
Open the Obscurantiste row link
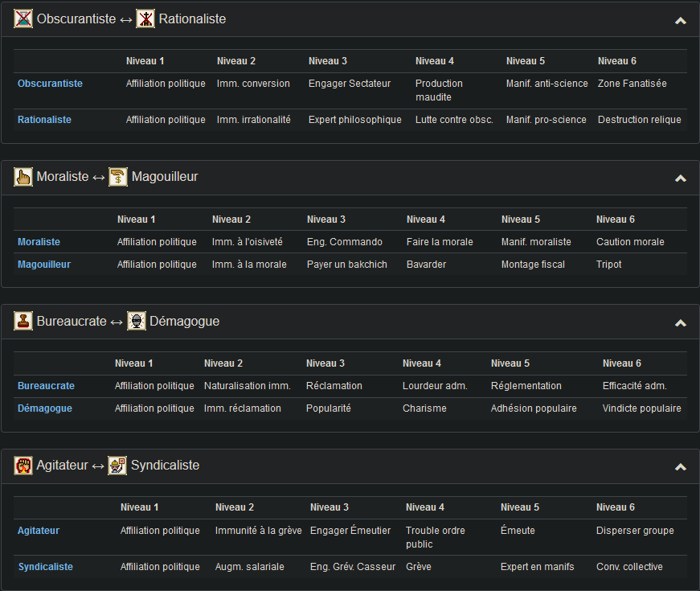(50, 84)
